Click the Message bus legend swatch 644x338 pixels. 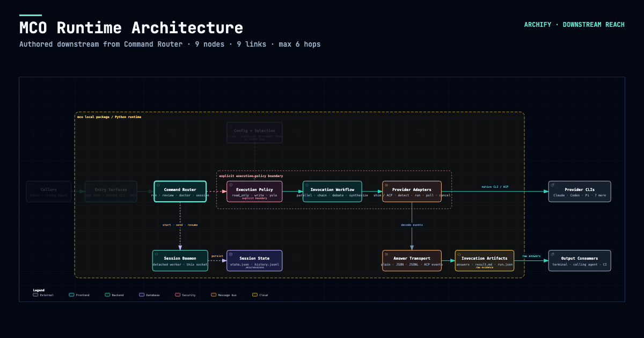click(x=214, y=295)
